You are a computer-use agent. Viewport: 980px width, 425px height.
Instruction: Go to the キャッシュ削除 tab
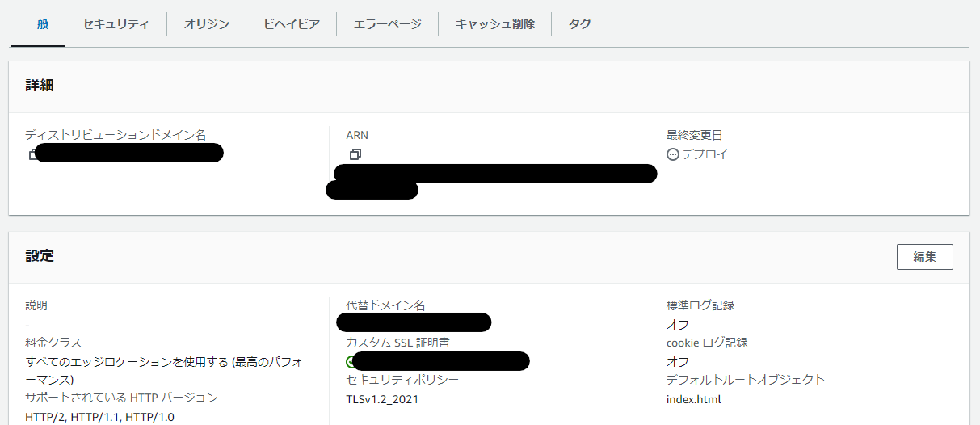click(494, 24)
